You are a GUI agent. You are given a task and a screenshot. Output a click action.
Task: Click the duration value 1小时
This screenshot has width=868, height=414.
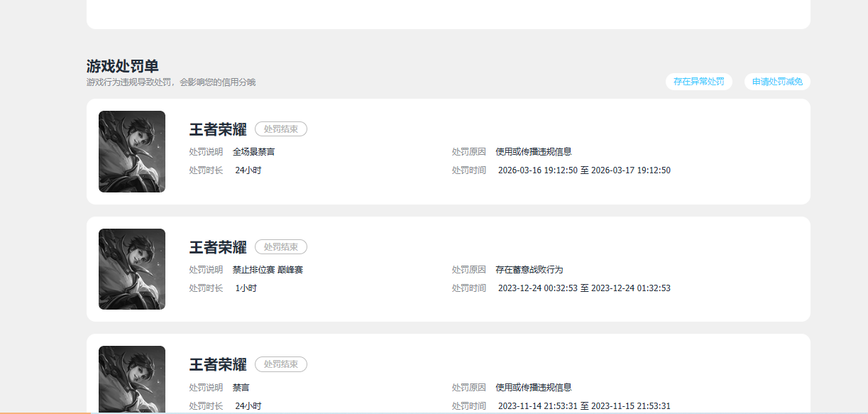[x=246, y=288]
